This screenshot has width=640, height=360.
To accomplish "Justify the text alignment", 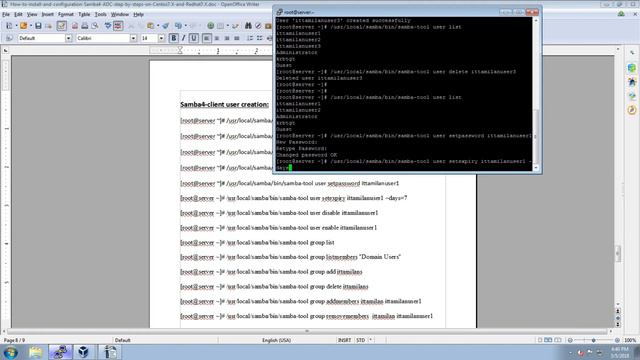I will tap(237, 38).
